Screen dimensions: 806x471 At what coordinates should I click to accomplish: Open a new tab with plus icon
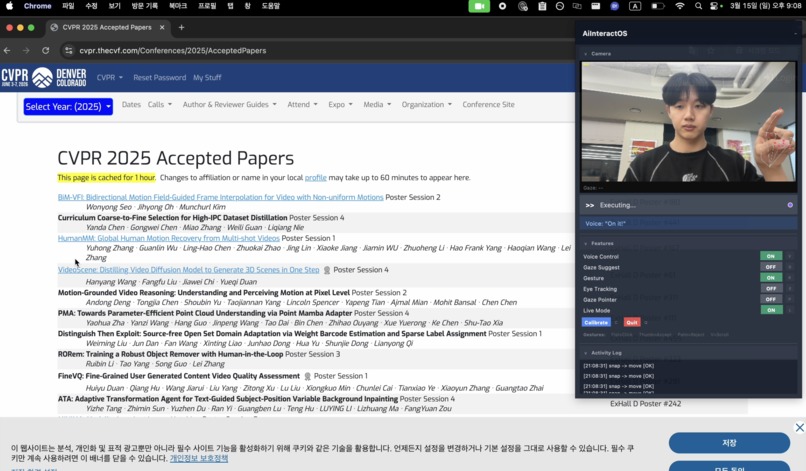[x=181, y=27]
